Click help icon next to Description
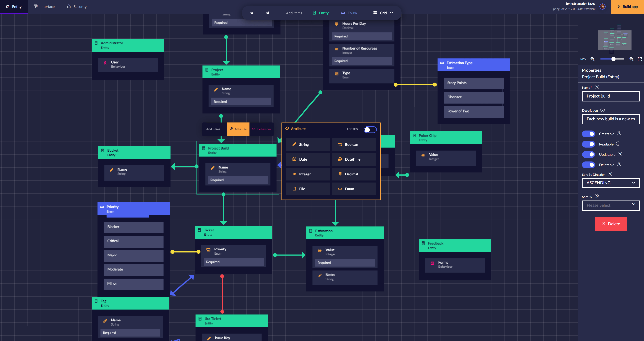 pos(603,110)
